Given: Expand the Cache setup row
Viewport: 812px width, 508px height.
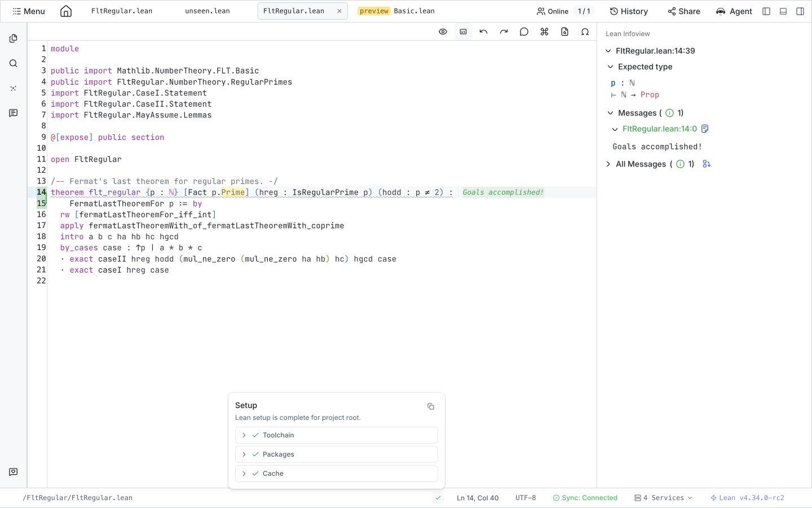Looking at the screenshot, I should click(x=337, y=474).
